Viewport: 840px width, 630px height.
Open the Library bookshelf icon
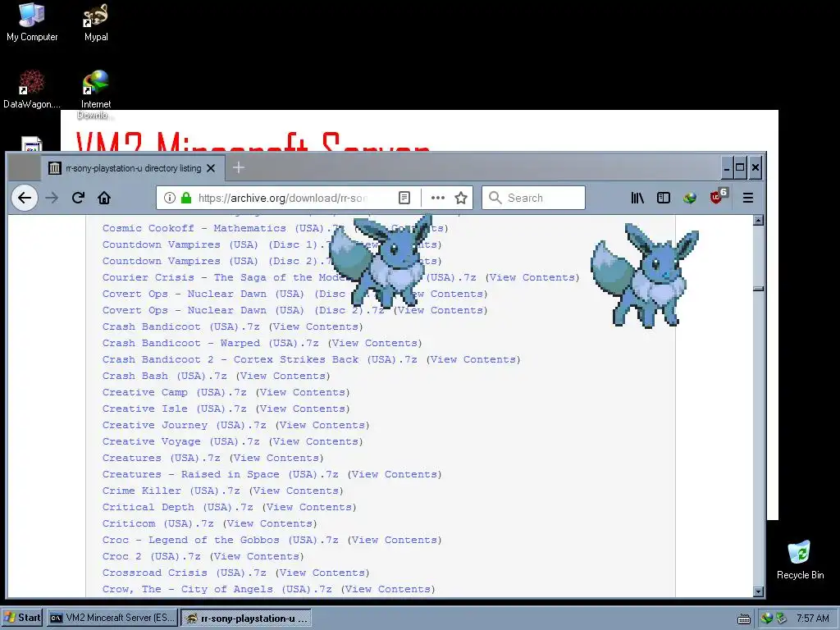[x=637, y=198]
